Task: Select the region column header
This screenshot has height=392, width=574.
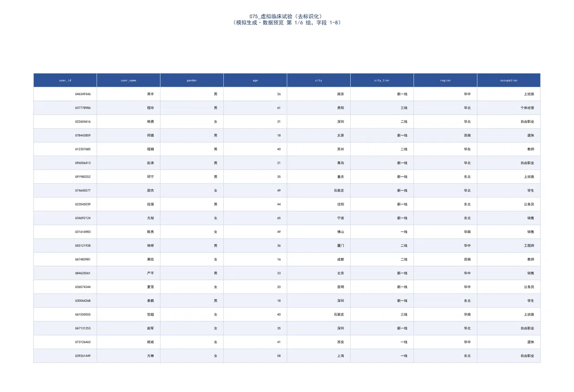Action: click(445, 80)
